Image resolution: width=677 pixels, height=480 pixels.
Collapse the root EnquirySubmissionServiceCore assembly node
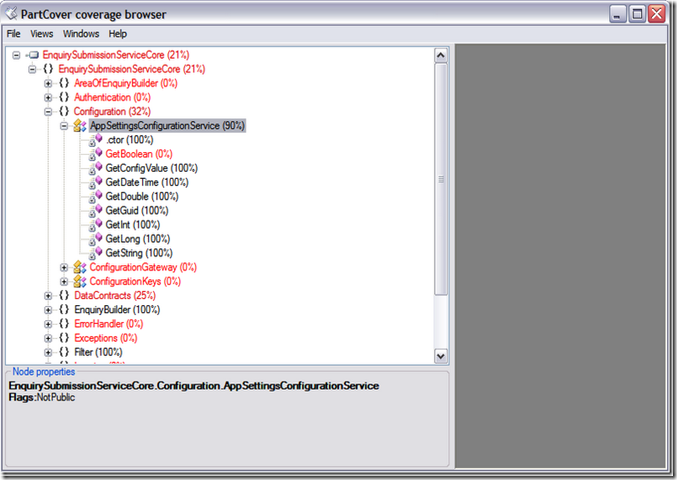[x=16, y=55]
